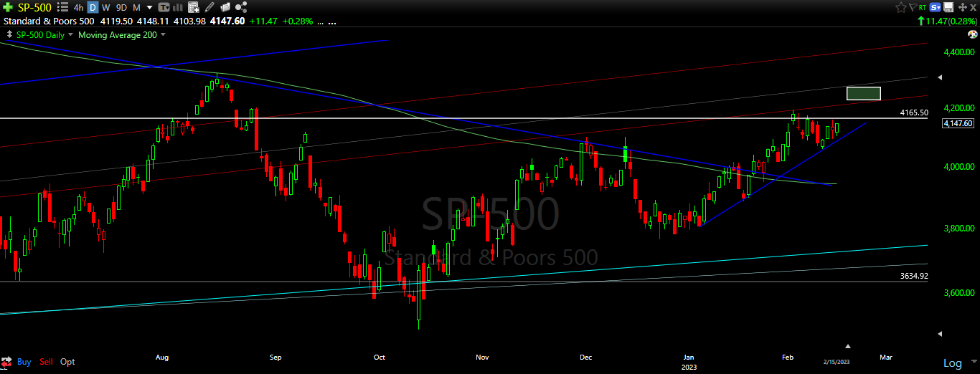
Task: Click the share icon in toolbar
Action: [x=241, y=7]
